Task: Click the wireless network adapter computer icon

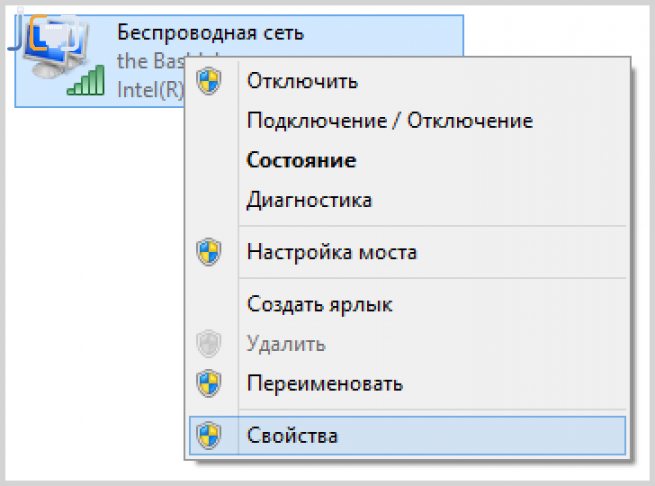Action: 54,48
